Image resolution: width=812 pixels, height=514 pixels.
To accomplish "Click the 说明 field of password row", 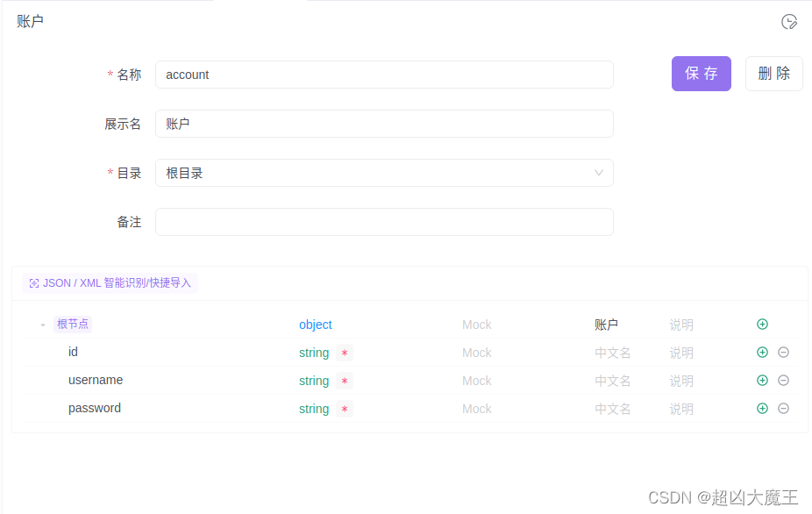I will click(681, 409).
